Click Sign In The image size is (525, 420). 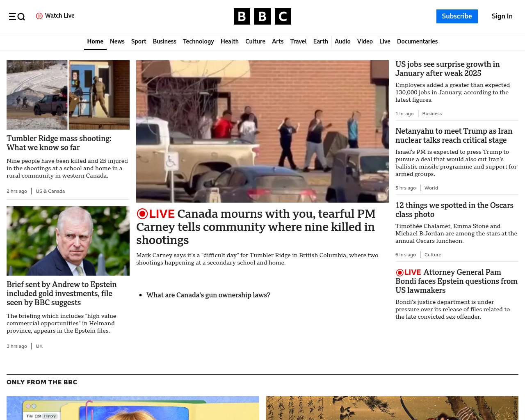tap(502, 16)
